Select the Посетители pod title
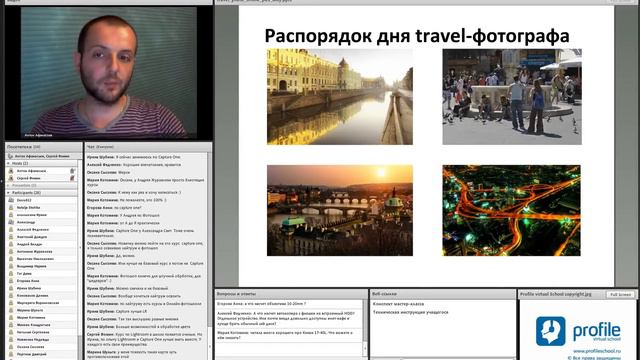Image resolution: width=640 pixels, height=360 pixels. point(24,147)
